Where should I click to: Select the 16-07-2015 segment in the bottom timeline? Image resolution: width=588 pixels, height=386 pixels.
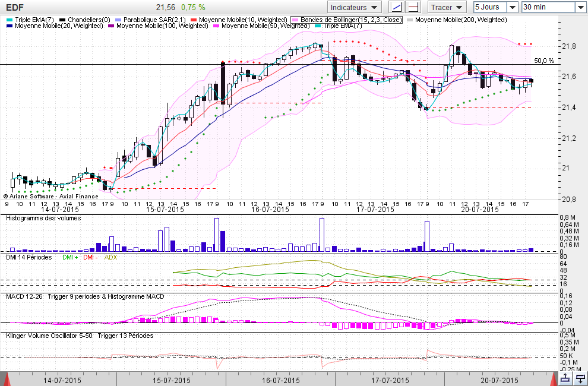pyautogui.click(x=281, y=379)
